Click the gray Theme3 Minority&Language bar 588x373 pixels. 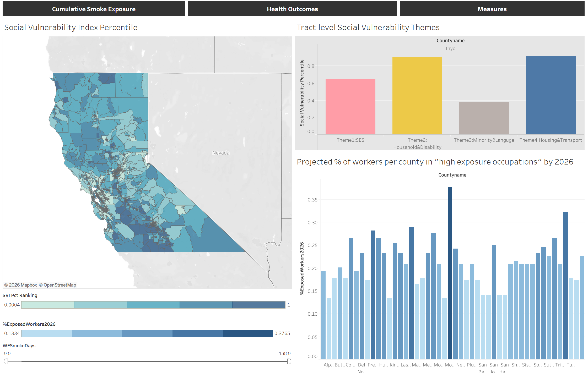click(484, 118)
